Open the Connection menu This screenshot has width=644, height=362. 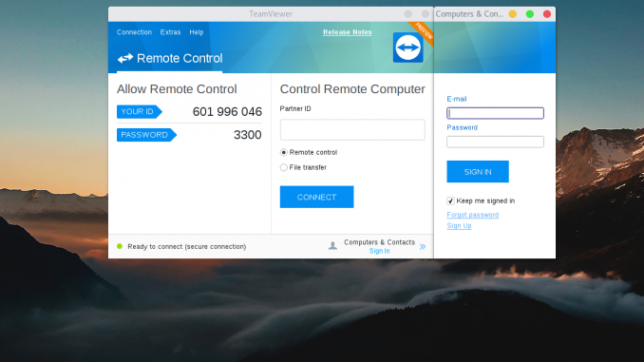point(134,32)
